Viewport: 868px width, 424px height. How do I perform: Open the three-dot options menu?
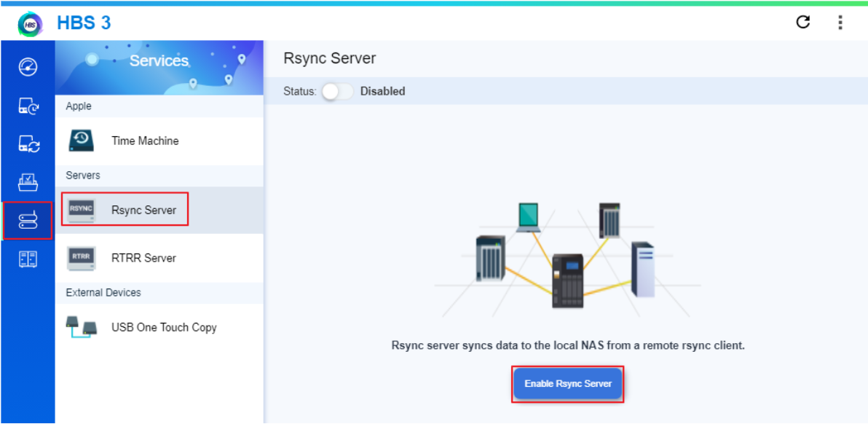pos(840,23)
